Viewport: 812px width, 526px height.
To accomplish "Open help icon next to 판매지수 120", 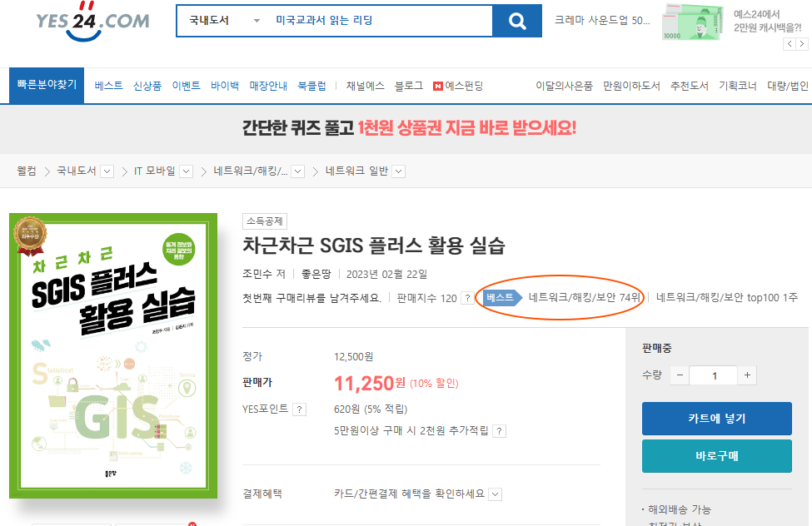I will [x=467, y=298].
